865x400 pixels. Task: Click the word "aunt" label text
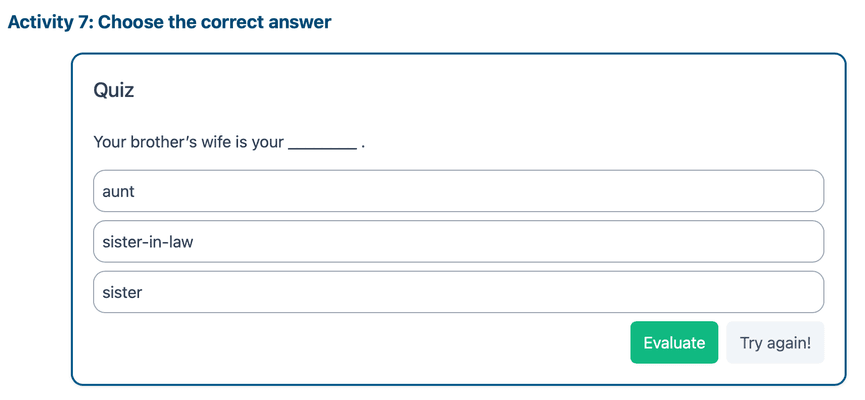point(118,191)
